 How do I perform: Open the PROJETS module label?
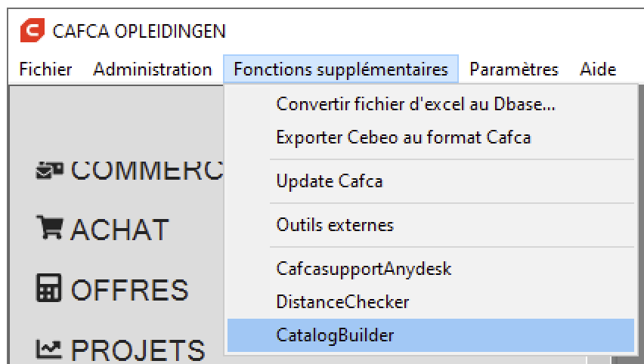click(x=138, y=351)
